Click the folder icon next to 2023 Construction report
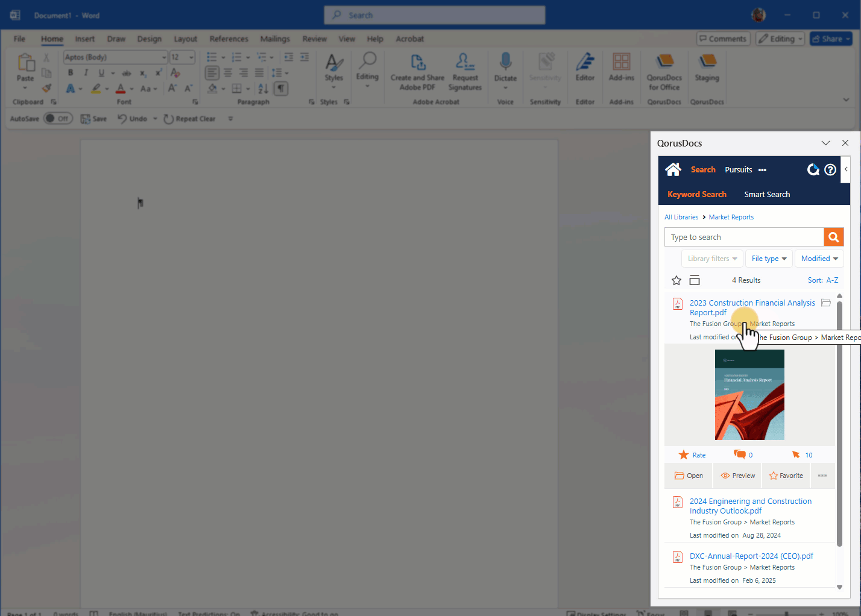Viewport: 861px width, 616px height. [x=826, y=303]
